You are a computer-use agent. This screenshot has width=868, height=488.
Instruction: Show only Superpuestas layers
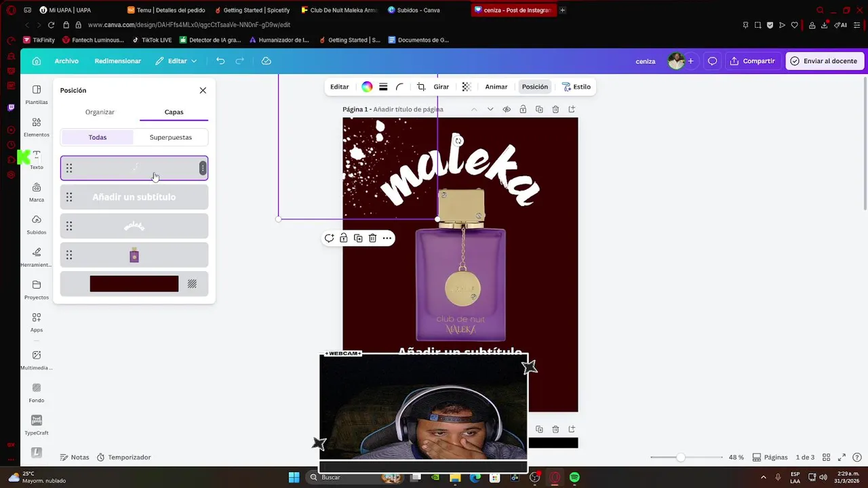[x=171, y=137]
